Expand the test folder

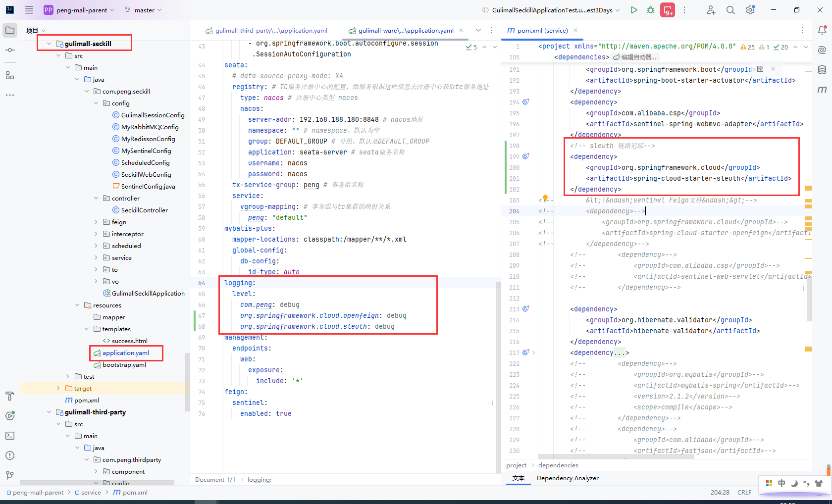68,376
